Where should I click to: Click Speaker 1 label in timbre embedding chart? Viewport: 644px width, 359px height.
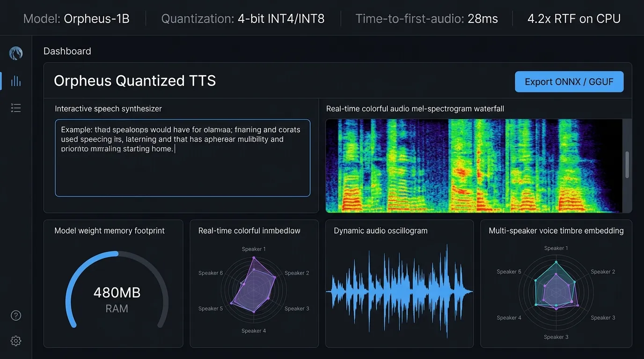coord(556,248)
